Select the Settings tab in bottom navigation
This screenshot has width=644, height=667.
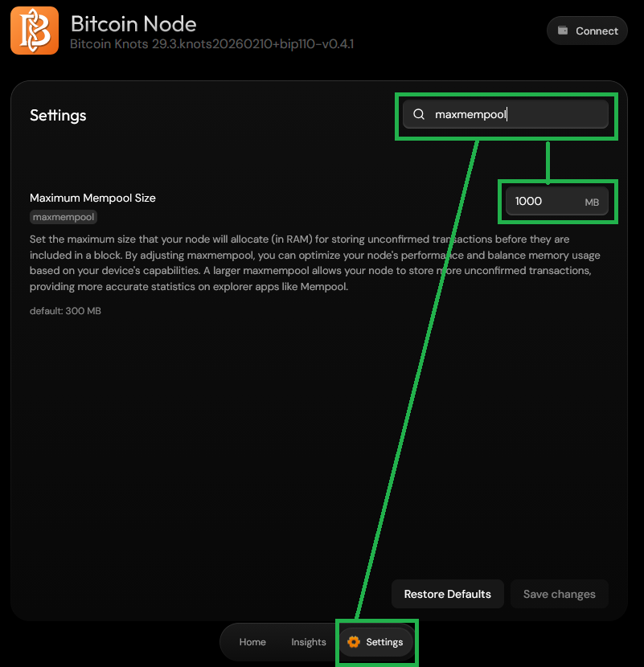coord(376,642)
